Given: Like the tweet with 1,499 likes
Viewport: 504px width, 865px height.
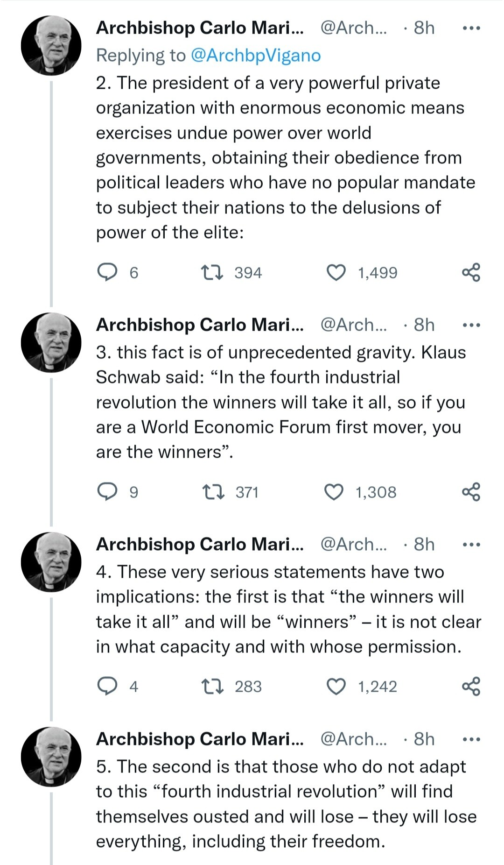Looking at the screenshot, I should coord(336,272).
